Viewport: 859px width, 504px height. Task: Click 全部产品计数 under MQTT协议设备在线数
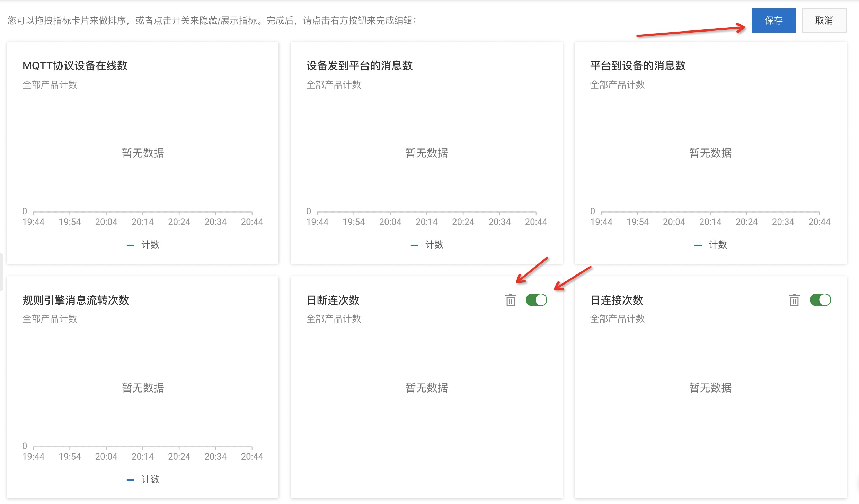[50, 85]
